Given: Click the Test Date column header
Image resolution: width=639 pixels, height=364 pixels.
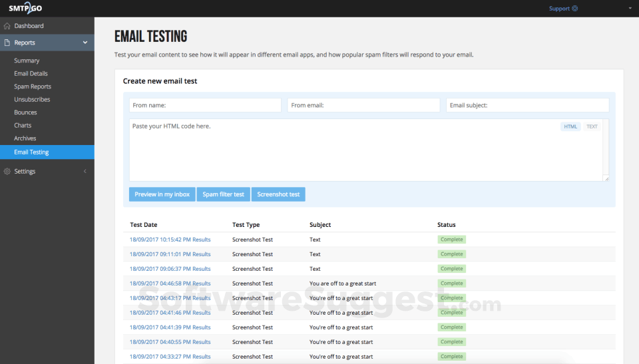Looking at the screenshot, I should [x=144, y=225].
